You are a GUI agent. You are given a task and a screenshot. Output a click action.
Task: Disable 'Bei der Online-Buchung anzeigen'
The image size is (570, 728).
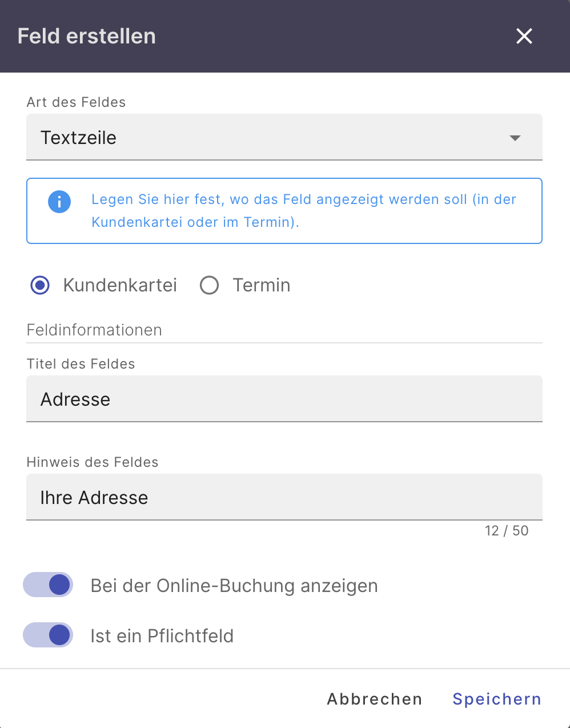(x=47, y=585)
